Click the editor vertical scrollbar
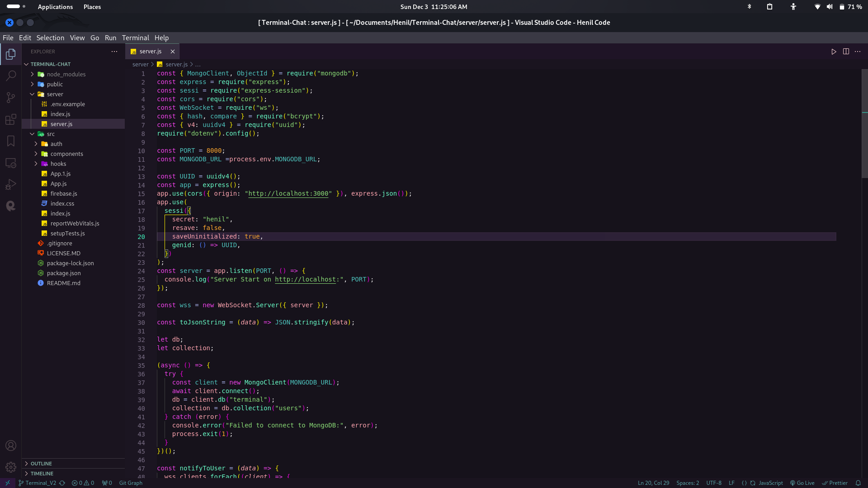868x488 pixels. [x=864, y=271]
